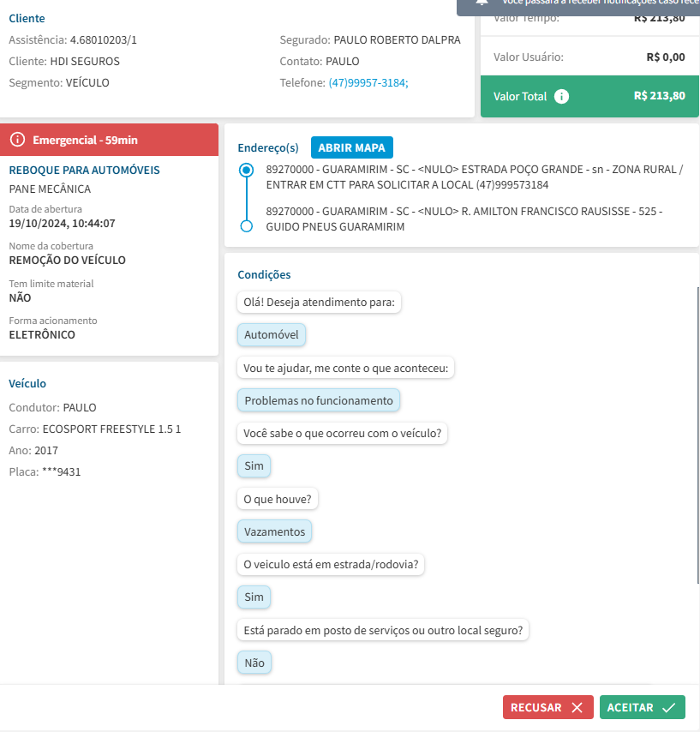Click the Assistência number 4.68010203/1
Viewport: 700px width, 732px height.
[103, 39]
